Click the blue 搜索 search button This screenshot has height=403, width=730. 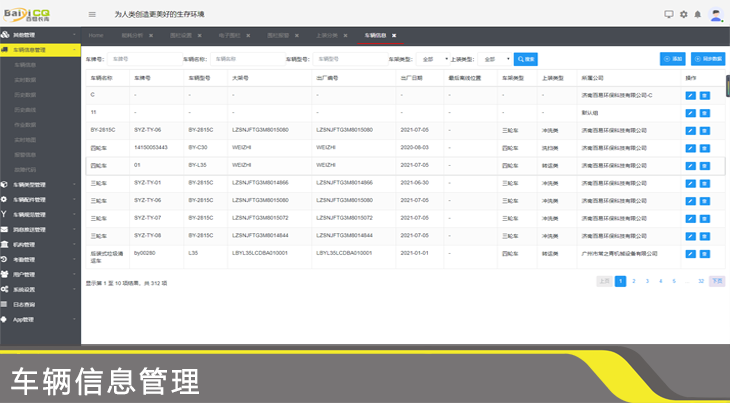526,59
